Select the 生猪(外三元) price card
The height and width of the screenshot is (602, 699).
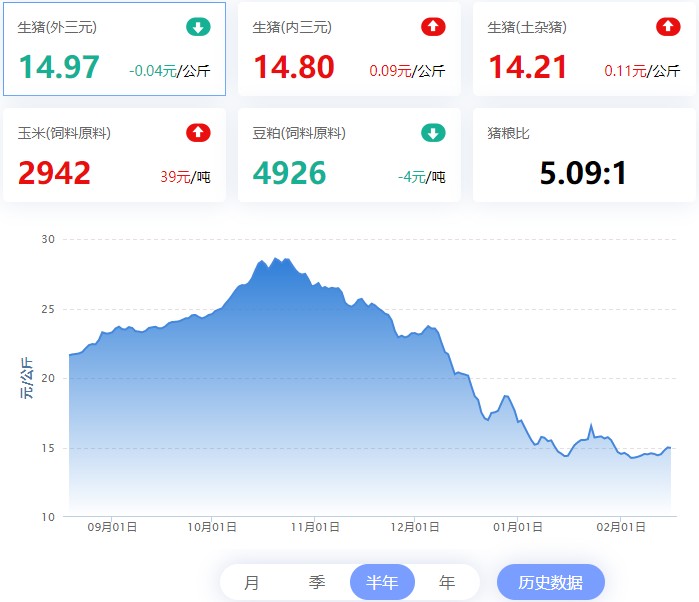(x=115, y=49)
